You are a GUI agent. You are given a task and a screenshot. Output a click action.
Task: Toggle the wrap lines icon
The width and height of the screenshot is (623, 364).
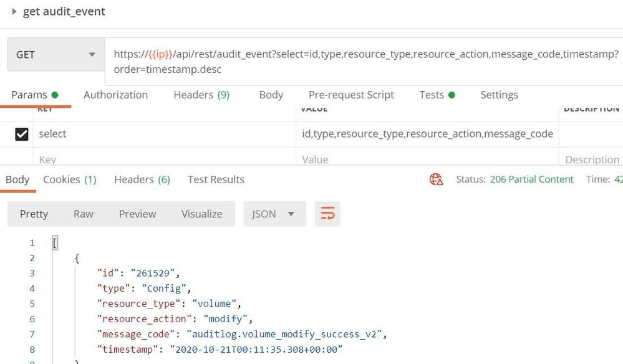point(327,214)
